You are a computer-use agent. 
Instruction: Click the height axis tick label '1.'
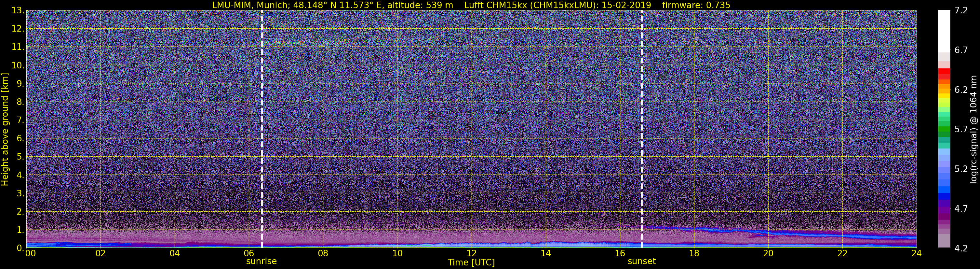point(20,230)
